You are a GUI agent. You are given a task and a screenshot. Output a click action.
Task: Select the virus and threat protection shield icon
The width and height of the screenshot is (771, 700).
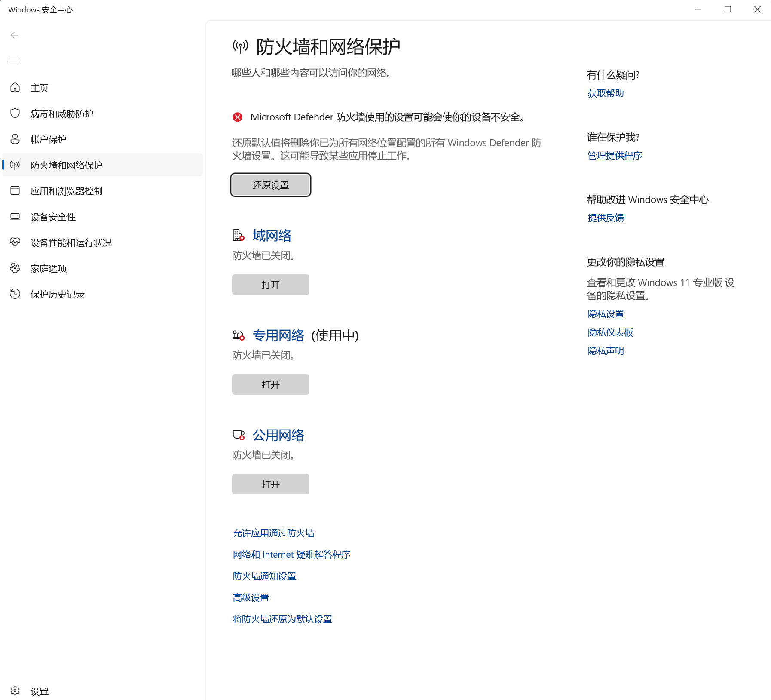pyautogui.click(x=15, y=114)
